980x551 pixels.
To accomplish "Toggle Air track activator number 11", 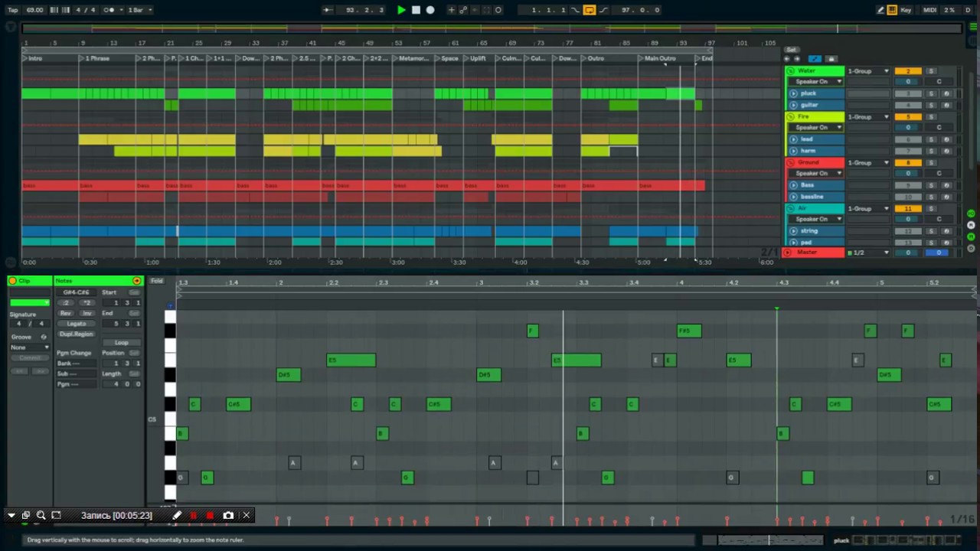I will [x=908, y=208].
